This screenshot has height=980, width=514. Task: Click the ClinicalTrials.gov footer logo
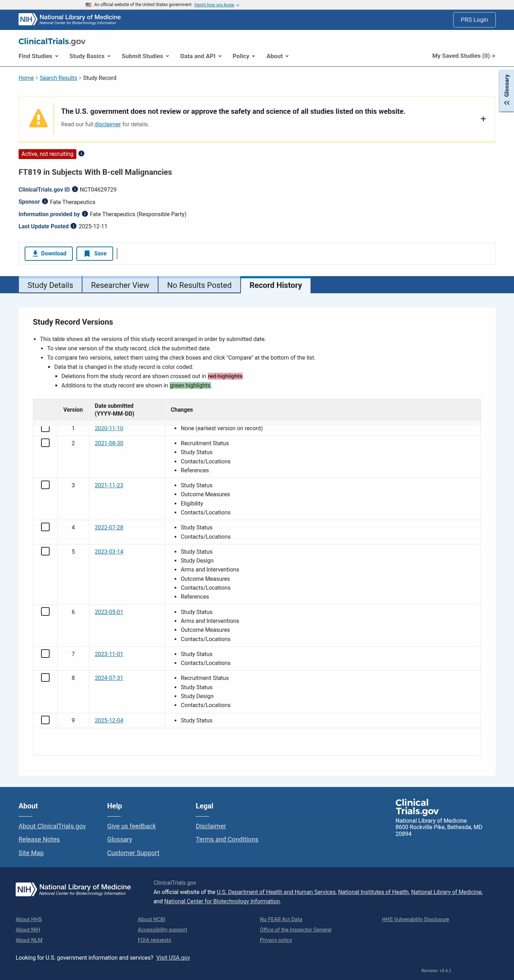tap(417, 807)
